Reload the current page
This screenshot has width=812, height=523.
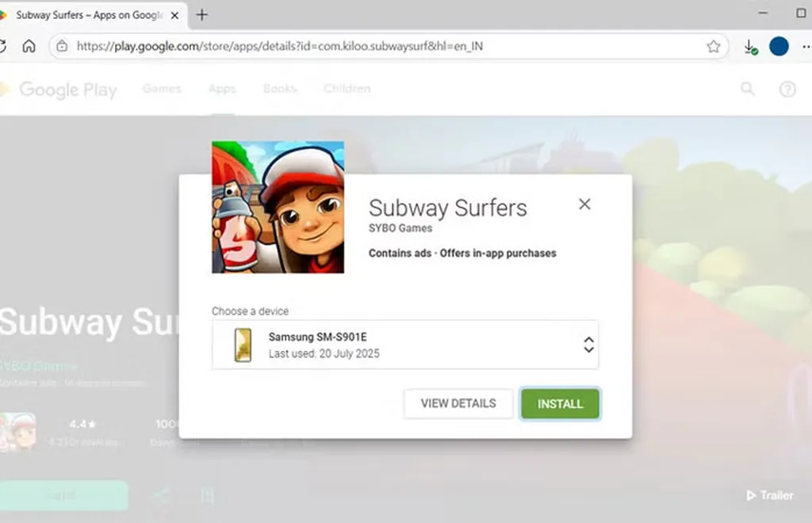coord(2,46)
